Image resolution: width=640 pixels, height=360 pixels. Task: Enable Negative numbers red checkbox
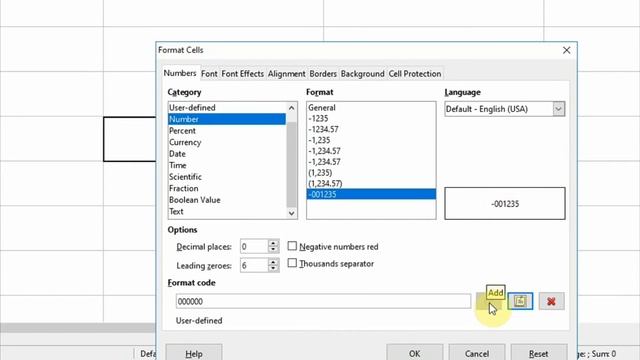(x=292, y=246)
